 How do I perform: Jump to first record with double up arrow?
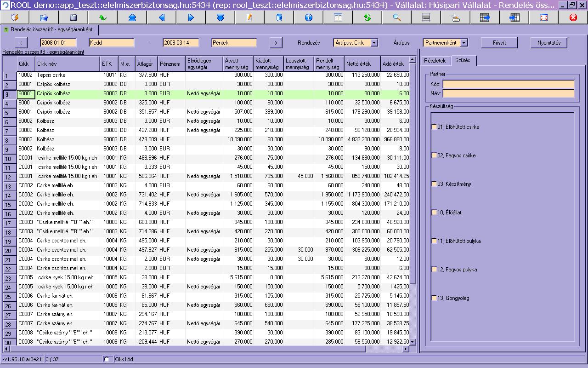[x=132, y=17]
